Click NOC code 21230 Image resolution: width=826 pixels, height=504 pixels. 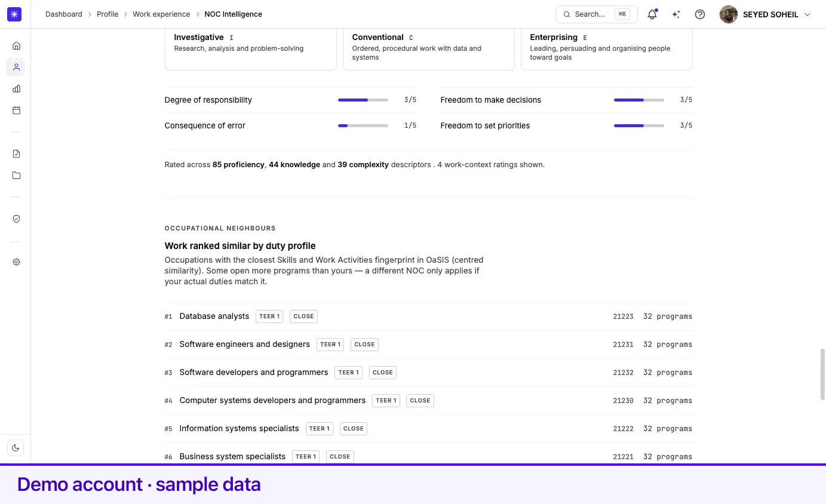623,401
